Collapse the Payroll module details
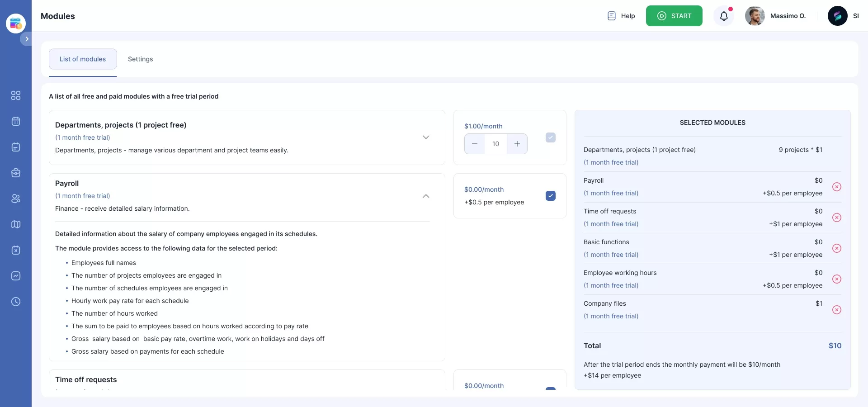This screenshot has height=407, width=868. pos(426,196)
